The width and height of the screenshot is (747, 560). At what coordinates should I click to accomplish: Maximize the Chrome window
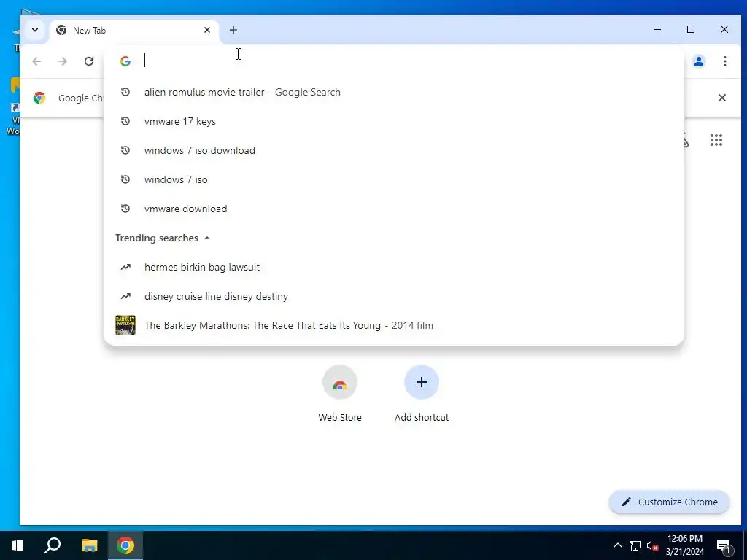pos(691,29)
